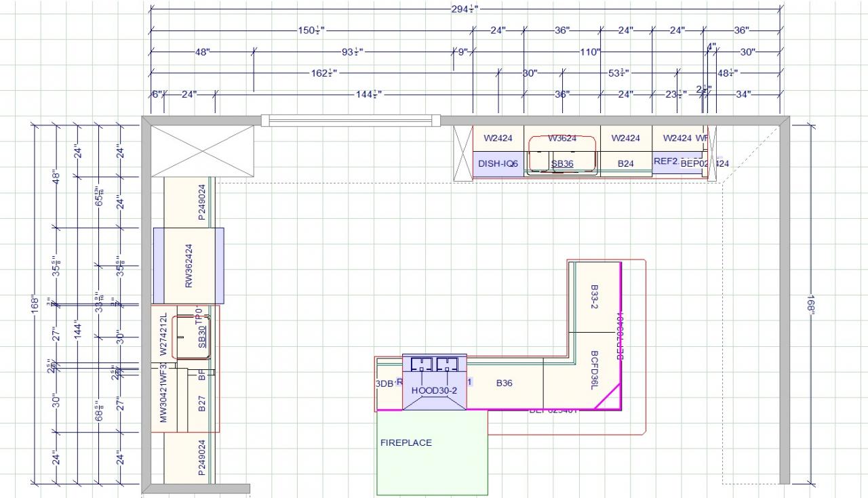
Task: Select the BCFD36L corner cabinet
Action: click(x=593, y=369)
